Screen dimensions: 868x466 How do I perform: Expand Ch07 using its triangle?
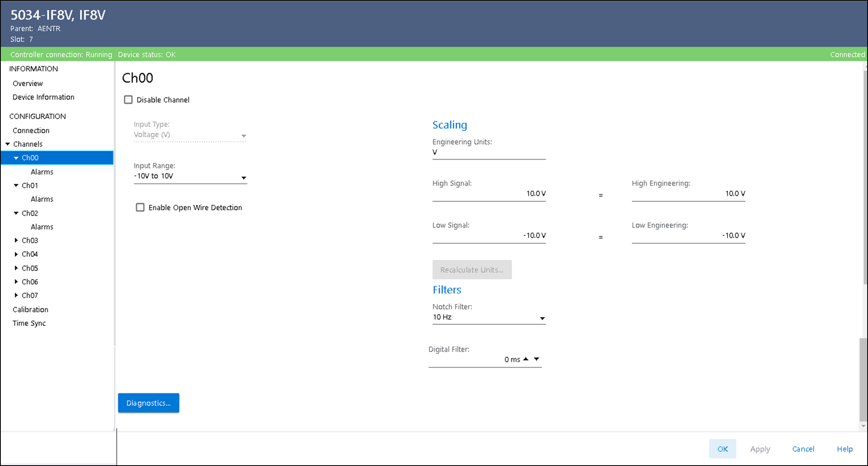(16, 295)
